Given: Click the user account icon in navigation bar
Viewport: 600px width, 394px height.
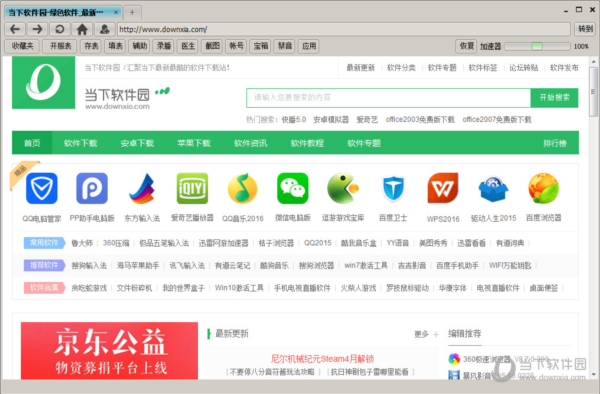Looking at the screenshot, I should click(104, 29).
